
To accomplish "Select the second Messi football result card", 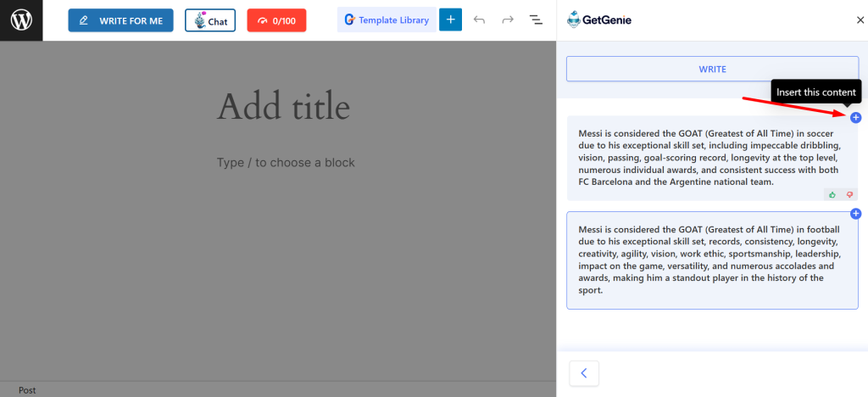I will coord(712,260).
